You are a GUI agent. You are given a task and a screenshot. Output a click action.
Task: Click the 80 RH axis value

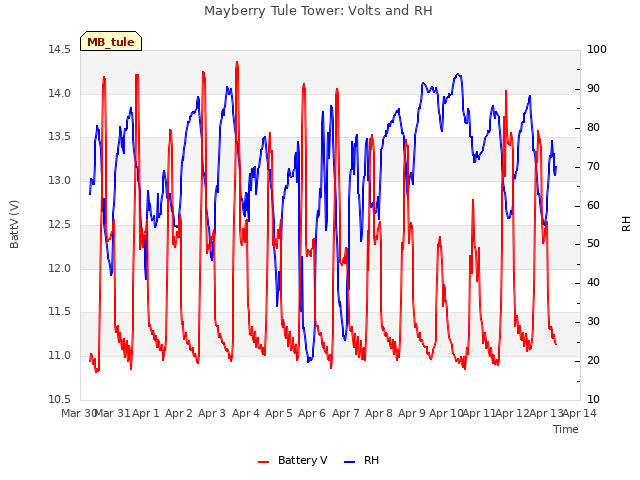click(593, 127)
